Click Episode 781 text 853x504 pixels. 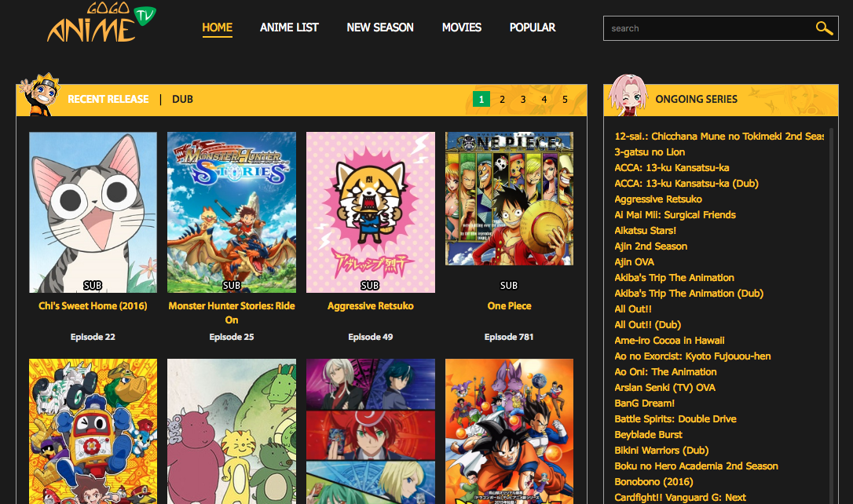(509, 337)
